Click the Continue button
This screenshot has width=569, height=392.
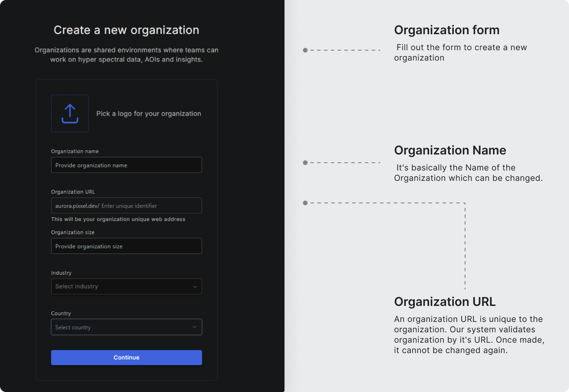click(x=126, y=357)
